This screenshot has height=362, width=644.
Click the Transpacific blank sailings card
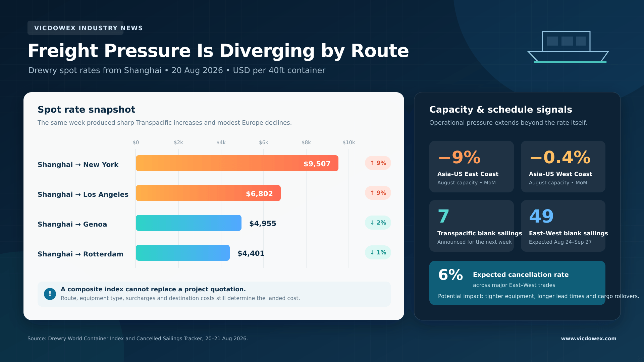coord(472,226)
